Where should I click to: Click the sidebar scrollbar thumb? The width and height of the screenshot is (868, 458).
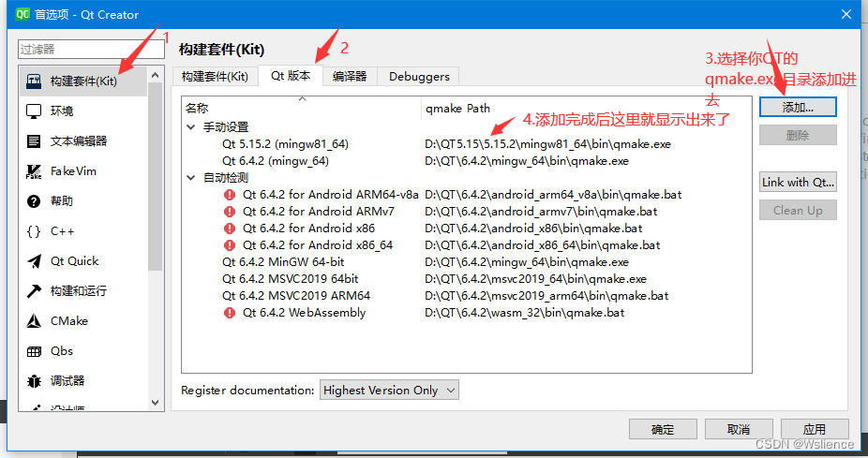155,177
